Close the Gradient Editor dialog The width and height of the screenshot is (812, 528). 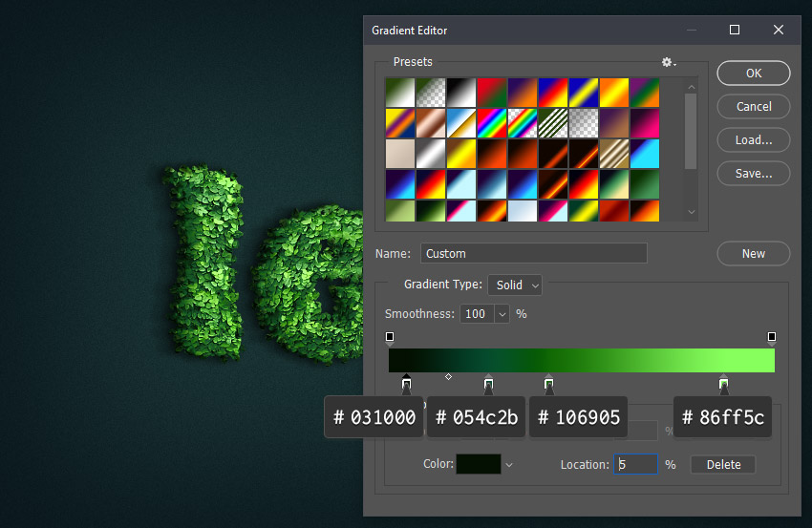(x=779, y=30)
